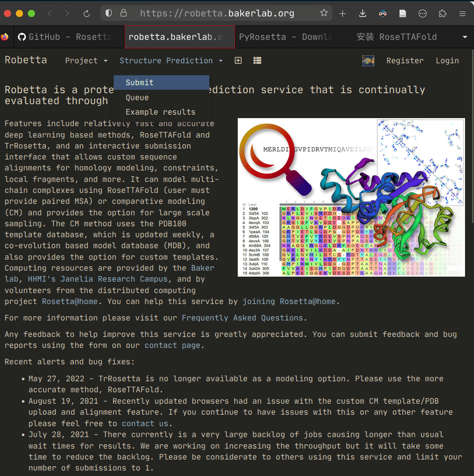Viewport: 474px width, 476px height.
Task: Click the document page icon in the toolbar
Action: (403, 13)
